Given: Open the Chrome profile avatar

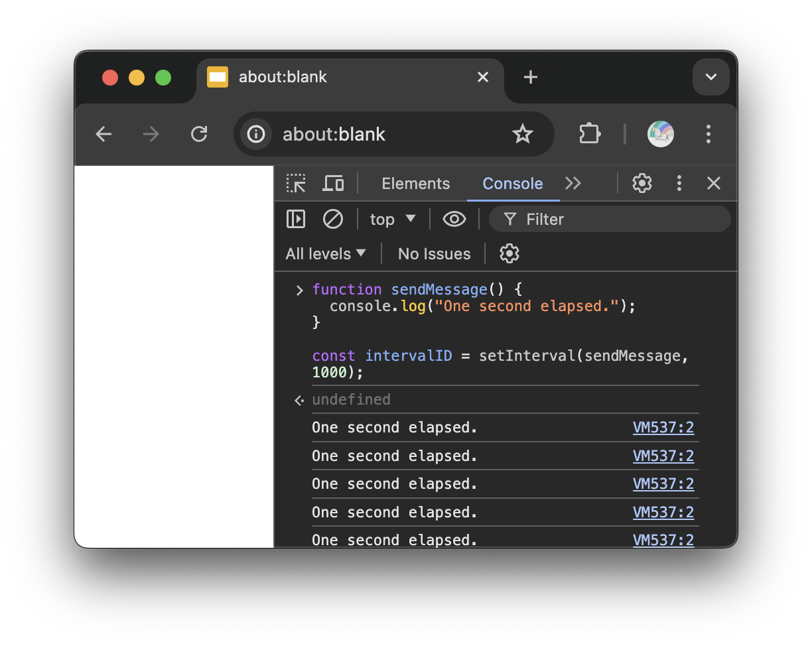Looking at the screenshot, I should pos(661,135).
